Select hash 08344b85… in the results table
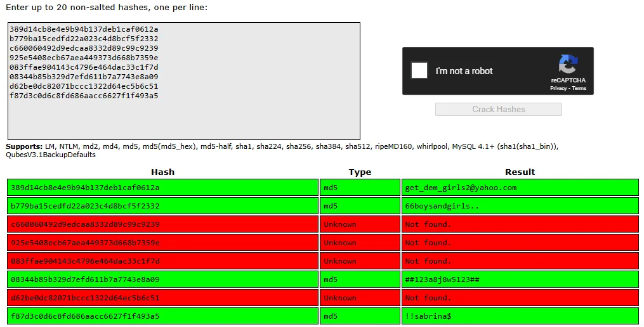Screen dimensions: 644x327 click(x=85, y=279)
